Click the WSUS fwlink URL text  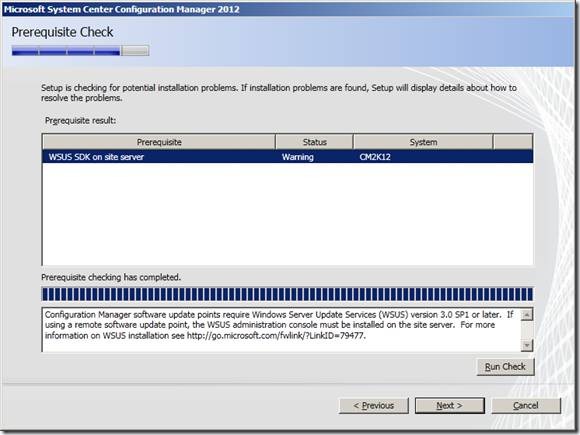click(276, 335)
